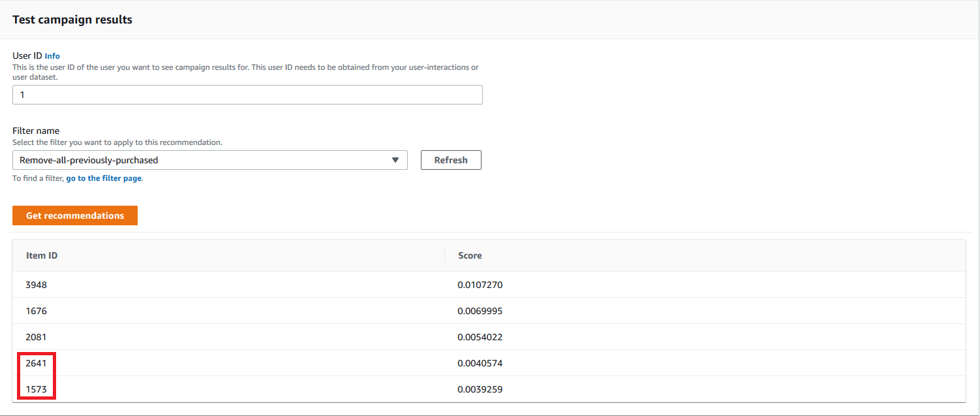980x416 pixels.
Task: Click item ID 1573 inside the red box
Action: tap(36, 389)
